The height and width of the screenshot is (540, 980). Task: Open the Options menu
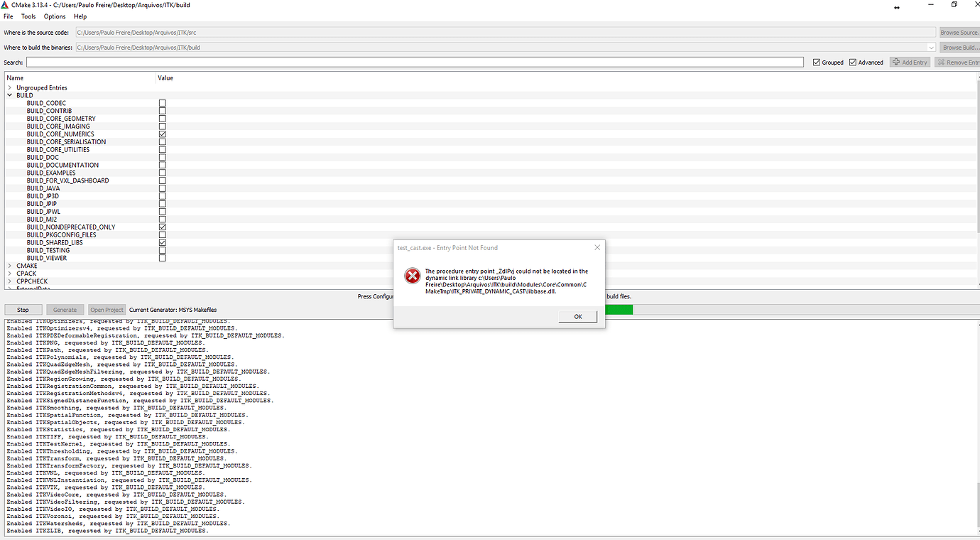pos(55,16)
